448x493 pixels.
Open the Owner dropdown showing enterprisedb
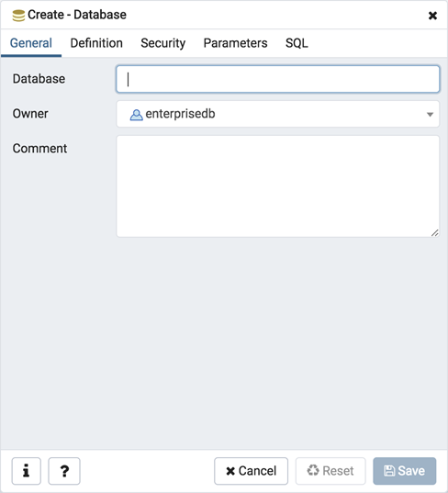click(x=277, y=114)
